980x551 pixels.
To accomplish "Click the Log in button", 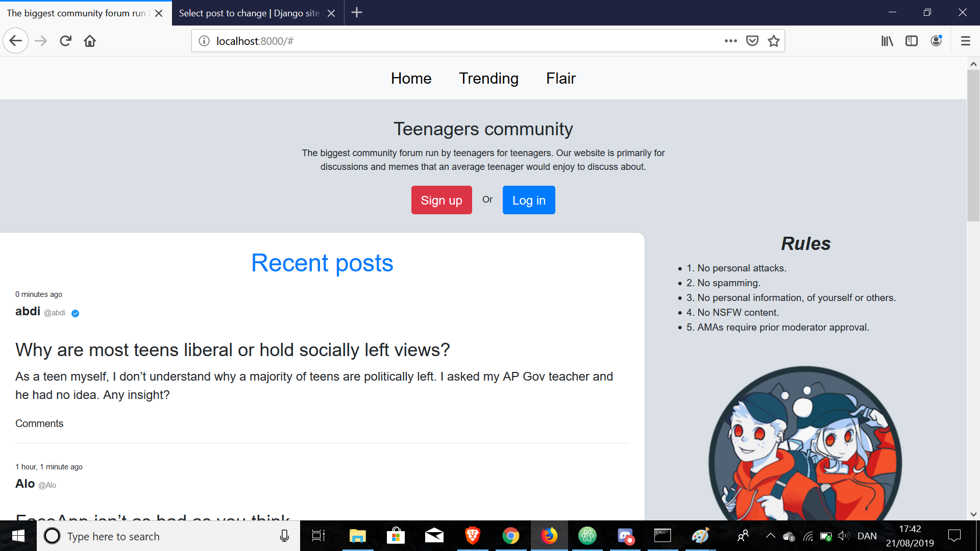I will click(528, 199).
